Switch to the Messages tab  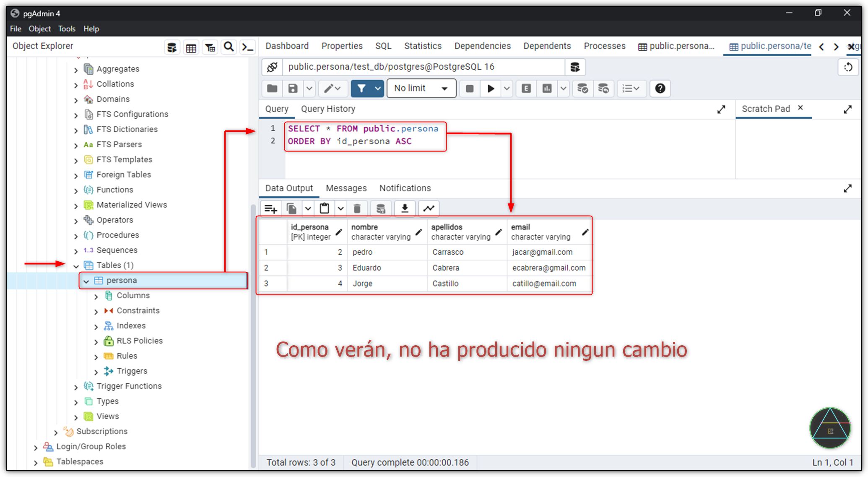(346, 188)
